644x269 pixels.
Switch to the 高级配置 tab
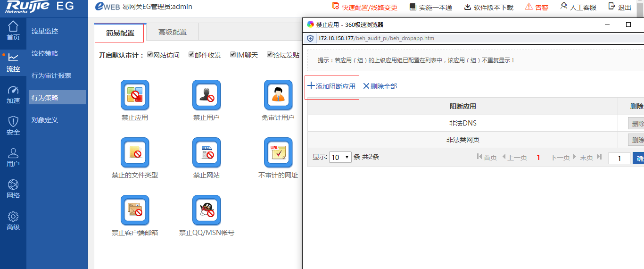click(x=173, y=32)
